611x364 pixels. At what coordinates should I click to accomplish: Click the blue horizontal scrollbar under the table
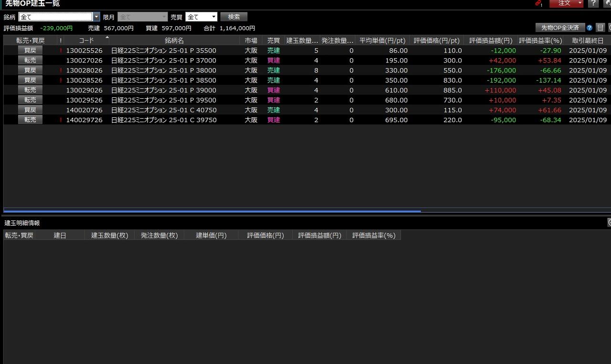click(x=212, y=211)
